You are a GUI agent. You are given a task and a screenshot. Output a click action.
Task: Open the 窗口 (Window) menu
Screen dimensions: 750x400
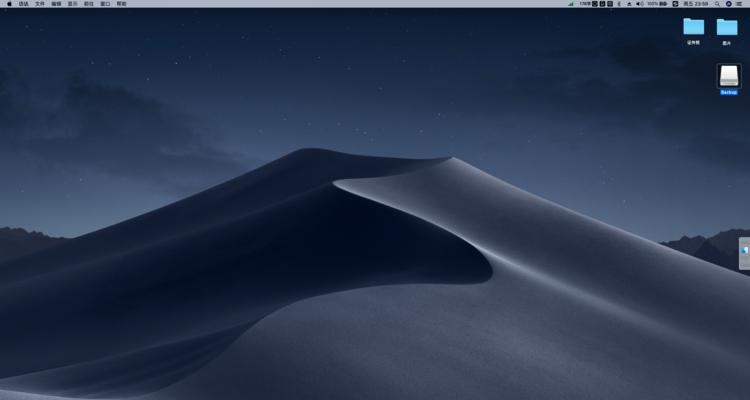click(x=105, y=3)
